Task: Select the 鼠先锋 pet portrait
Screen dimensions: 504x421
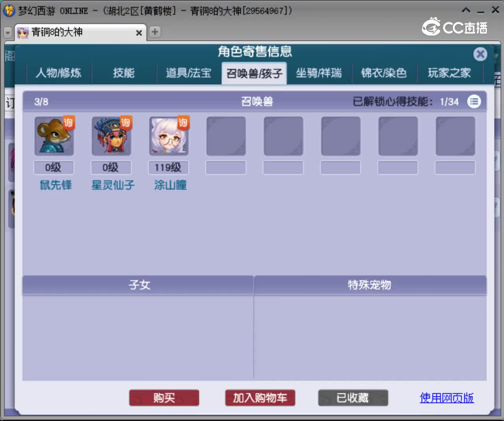Action: 54,136
